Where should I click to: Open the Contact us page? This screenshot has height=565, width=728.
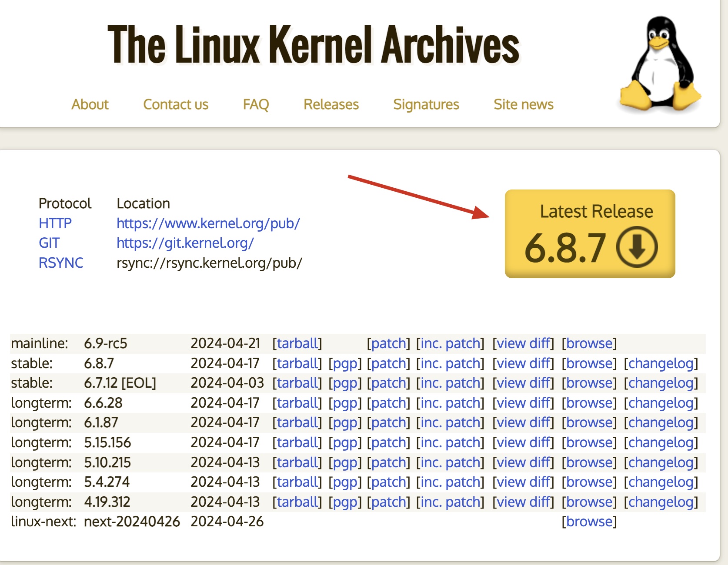tap(176, 104)
